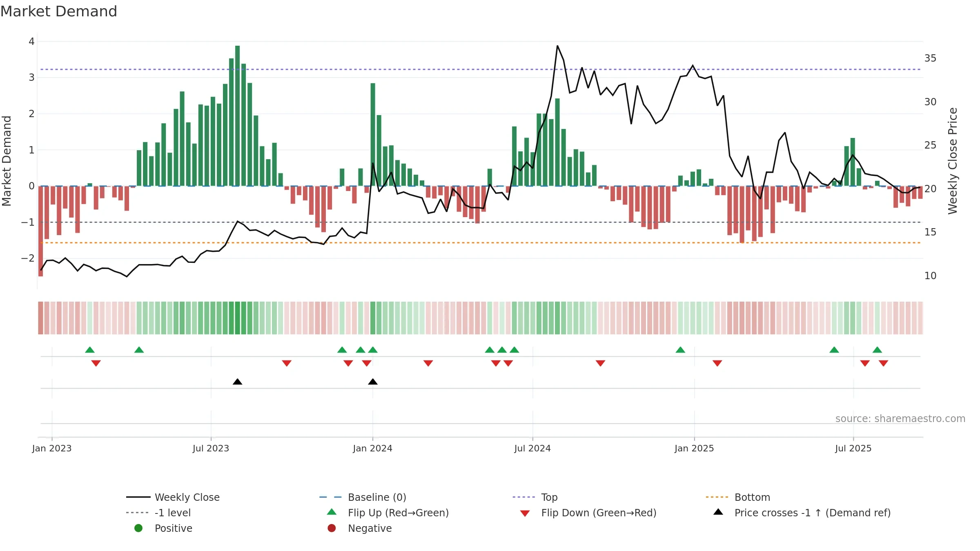
Task: Click the Jul 2024 x-axis label
Action: pyautogui.click(x=532, y=449)
